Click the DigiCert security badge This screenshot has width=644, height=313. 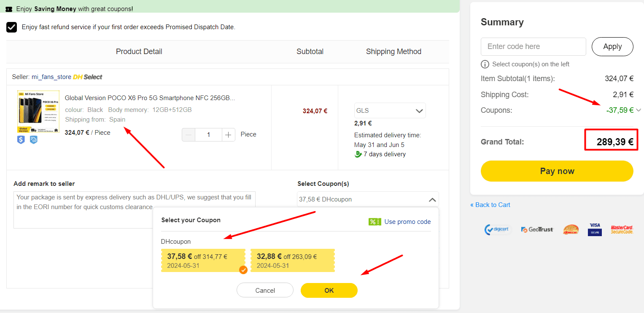[497, 230]
